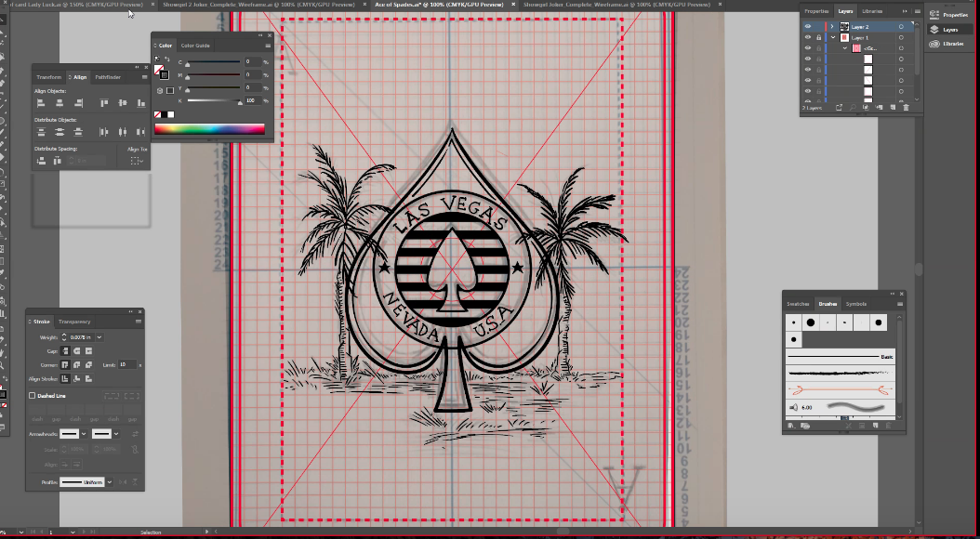Switch to the Pathfinder tab
The height and width of the screenshot is (539, 980).
[108, 77]
